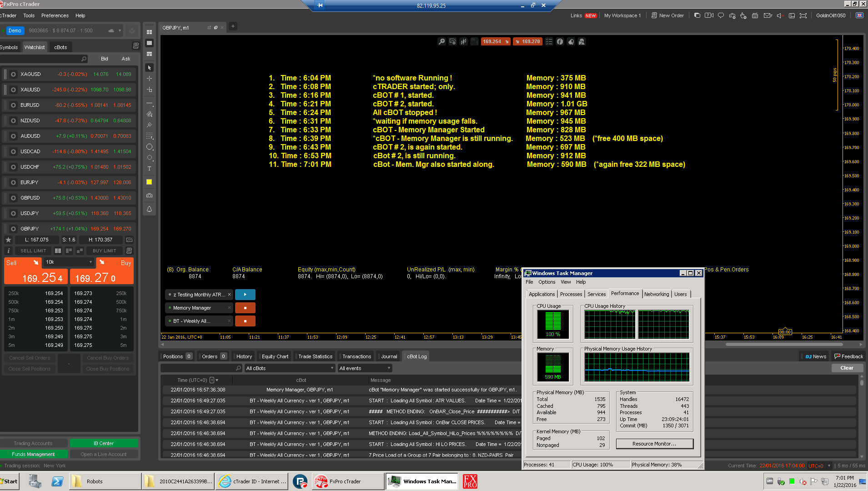Pick the yellow drawing color swatch
Screen dimensions: 868x491
click(149, 182)
